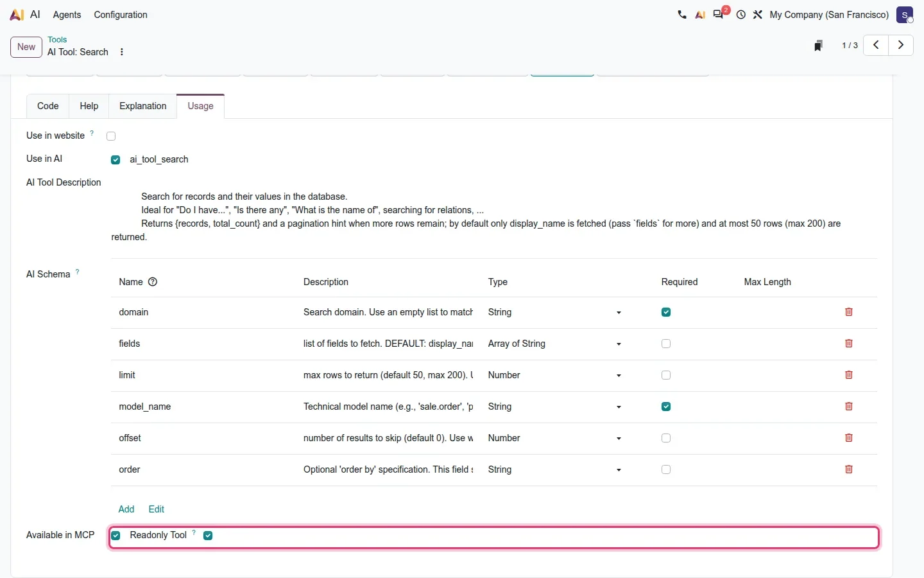The height and width of the screenshot is (578, 924).
Task: Open the My Company (San Francisco) switcher
Action: [829, 15]
